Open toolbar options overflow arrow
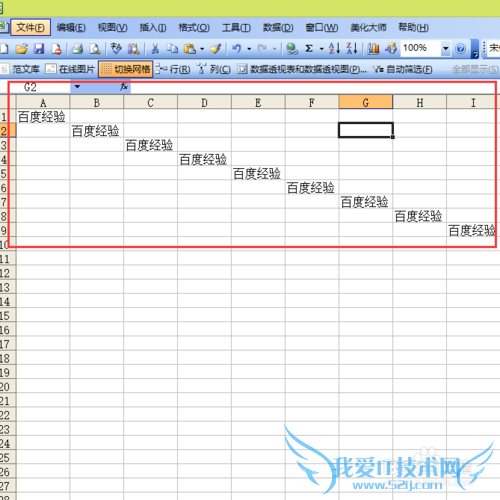This screenshot has width=500, height=500. pyautogui.click(x=475, y=49)
